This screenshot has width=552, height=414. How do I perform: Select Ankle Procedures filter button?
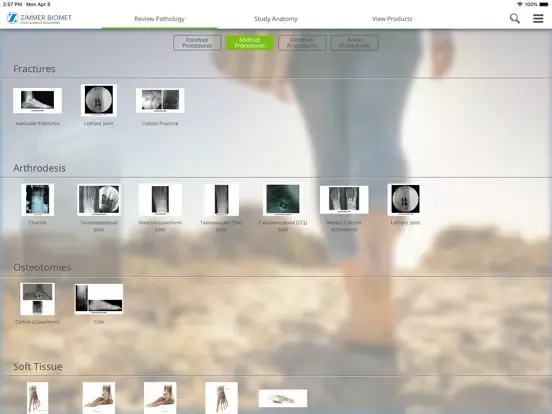355,43
